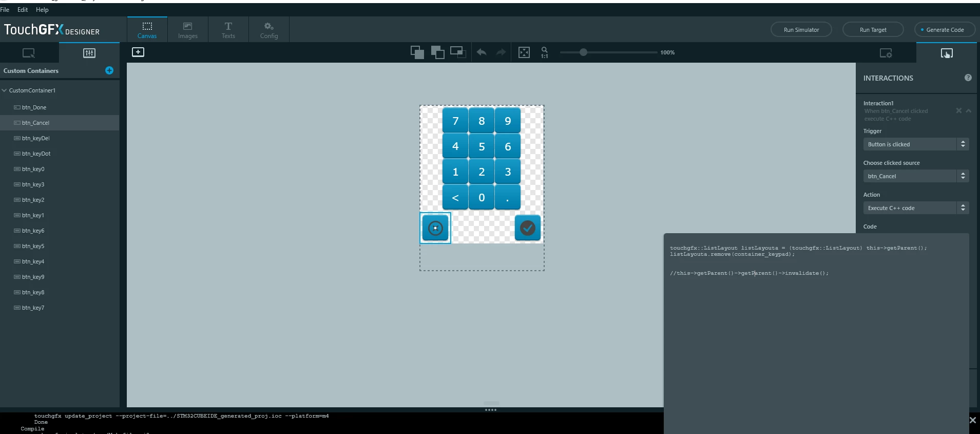
Task: Open the Interactions panel tab icon
Action: point(947,53)
